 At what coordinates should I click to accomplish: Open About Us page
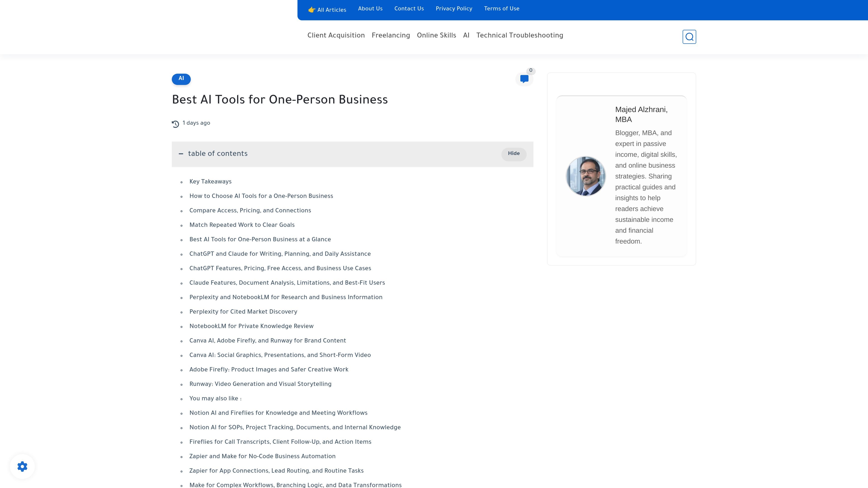tap(370, 9)
